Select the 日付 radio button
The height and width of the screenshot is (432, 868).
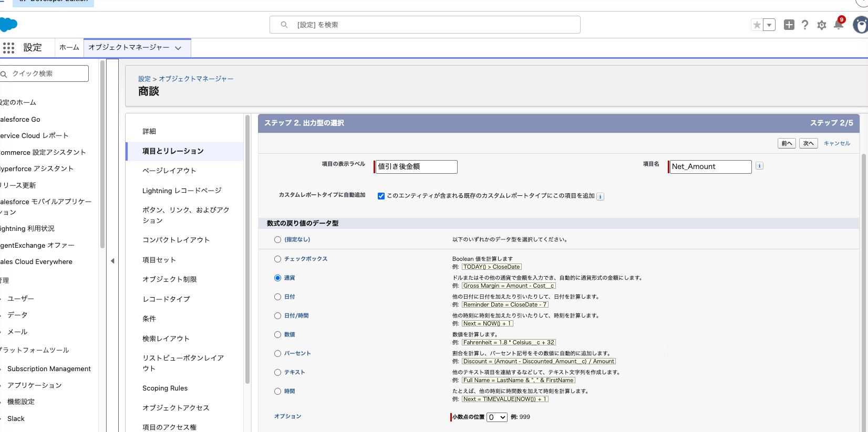[277, 297]
